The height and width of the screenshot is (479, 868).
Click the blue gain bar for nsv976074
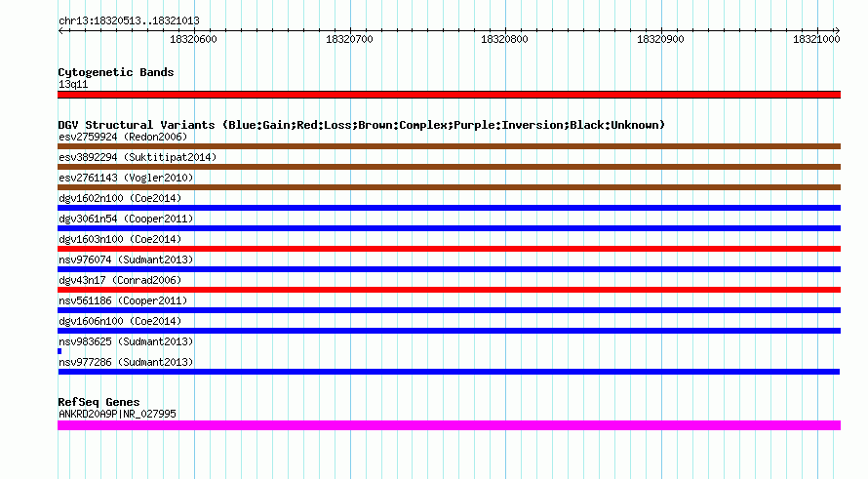[449, 269]
